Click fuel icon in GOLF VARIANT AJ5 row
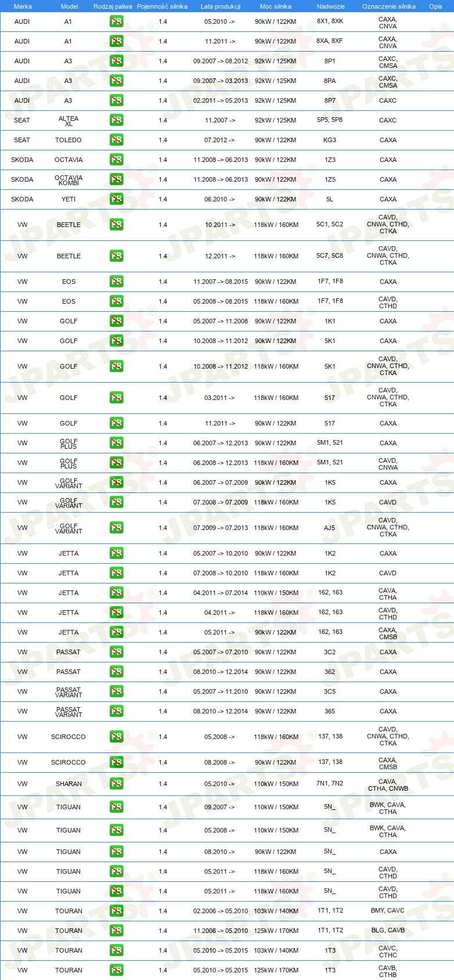Image resolution: width=454 pixels, height=980 pixels. click(116, 528)
